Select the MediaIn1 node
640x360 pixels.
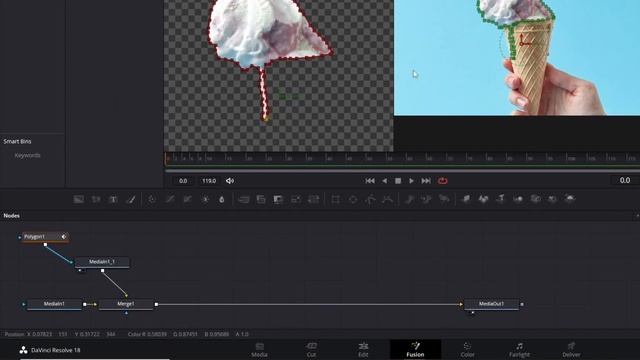[54, 304]
